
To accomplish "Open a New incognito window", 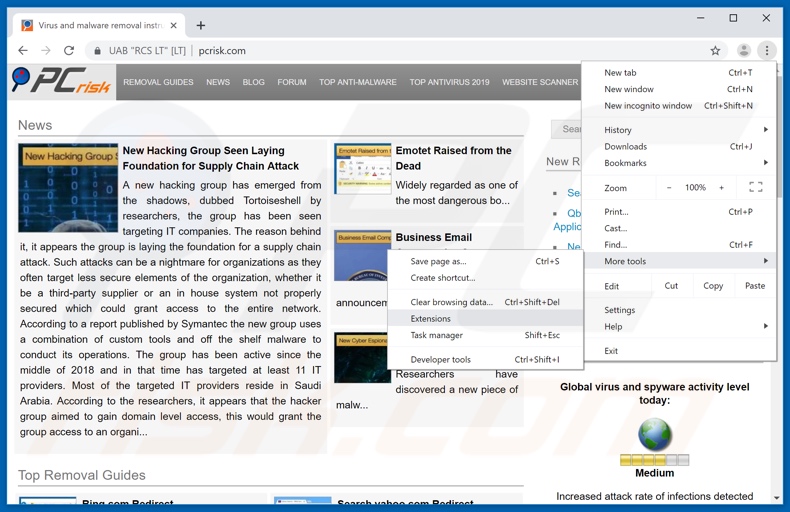I will [678, 106].
